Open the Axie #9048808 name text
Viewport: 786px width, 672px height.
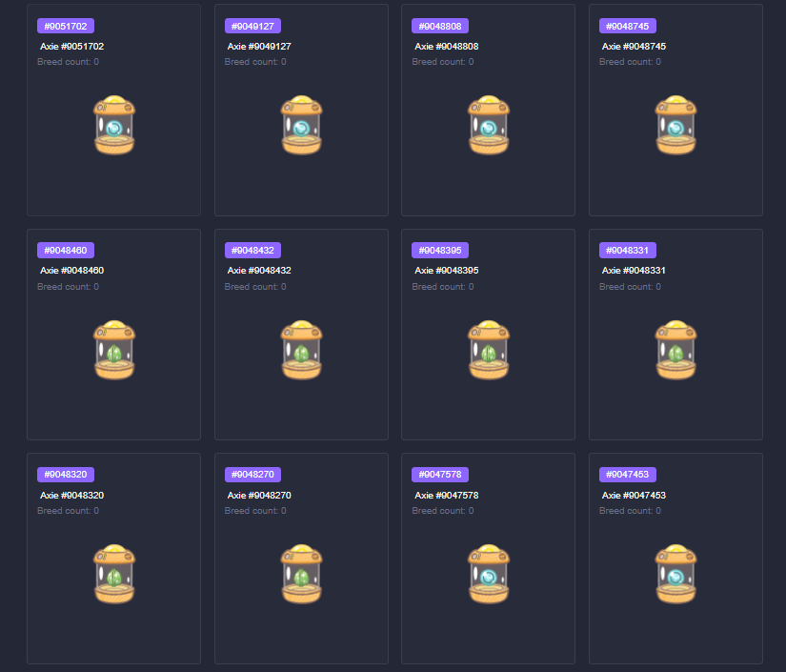[447, 46]
